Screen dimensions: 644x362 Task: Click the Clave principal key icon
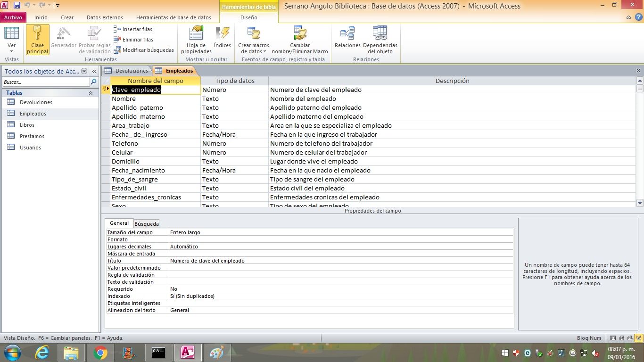(x=37, y=34)
